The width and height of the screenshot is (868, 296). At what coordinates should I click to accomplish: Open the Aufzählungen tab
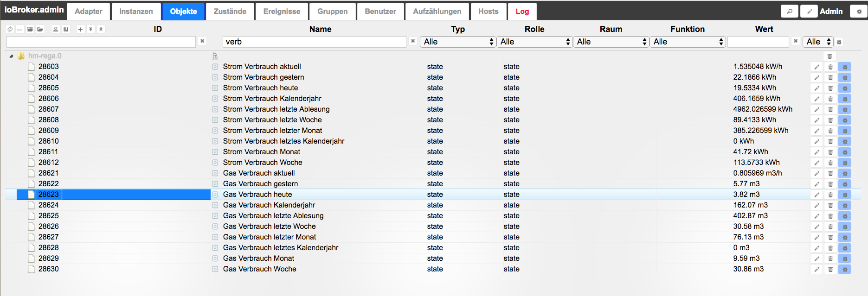coord(437,11)
